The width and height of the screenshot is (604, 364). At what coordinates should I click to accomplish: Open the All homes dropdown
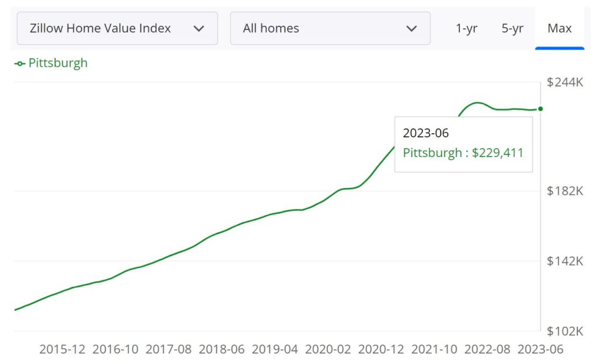(330, 28)
